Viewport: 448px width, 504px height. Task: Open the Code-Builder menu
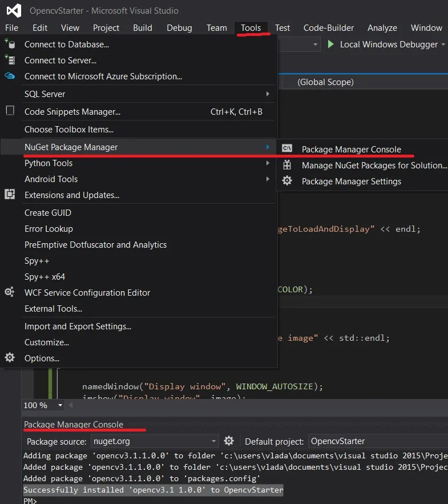329,28
